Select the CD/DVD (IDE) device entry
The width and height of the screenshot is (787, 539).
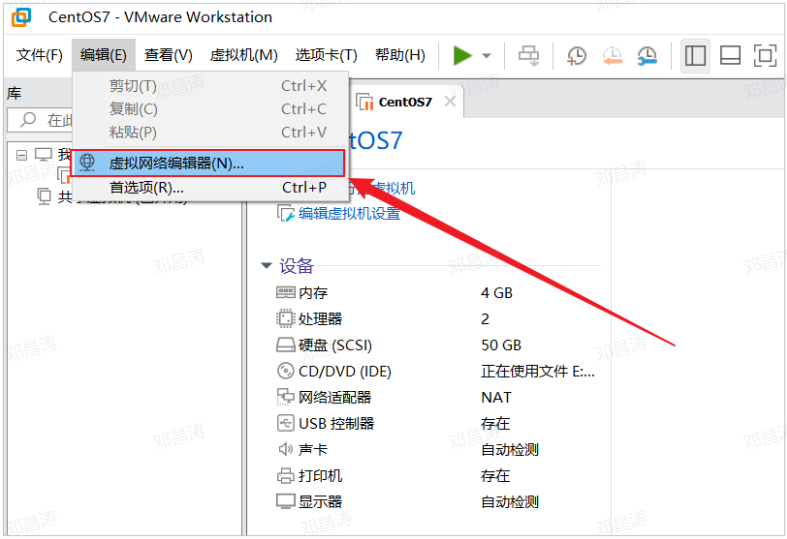[x=345, y=371]
